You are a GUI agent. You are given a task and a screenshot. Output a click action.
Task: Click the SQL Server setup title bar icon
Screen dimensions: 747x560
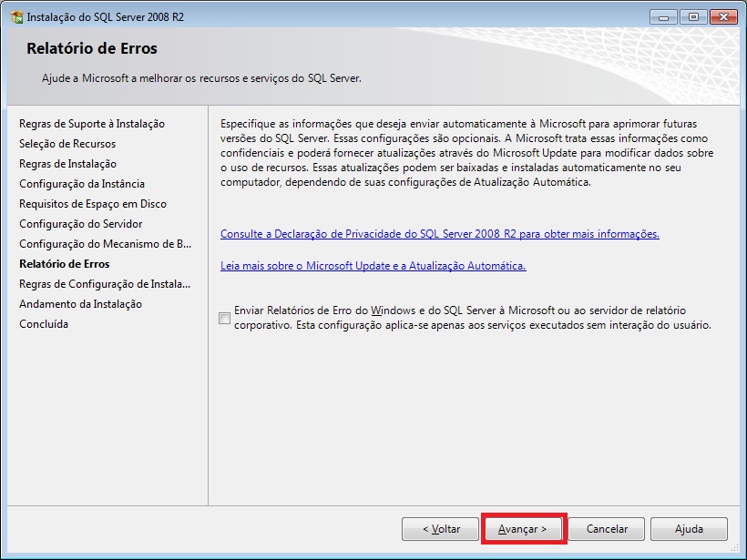16,17
